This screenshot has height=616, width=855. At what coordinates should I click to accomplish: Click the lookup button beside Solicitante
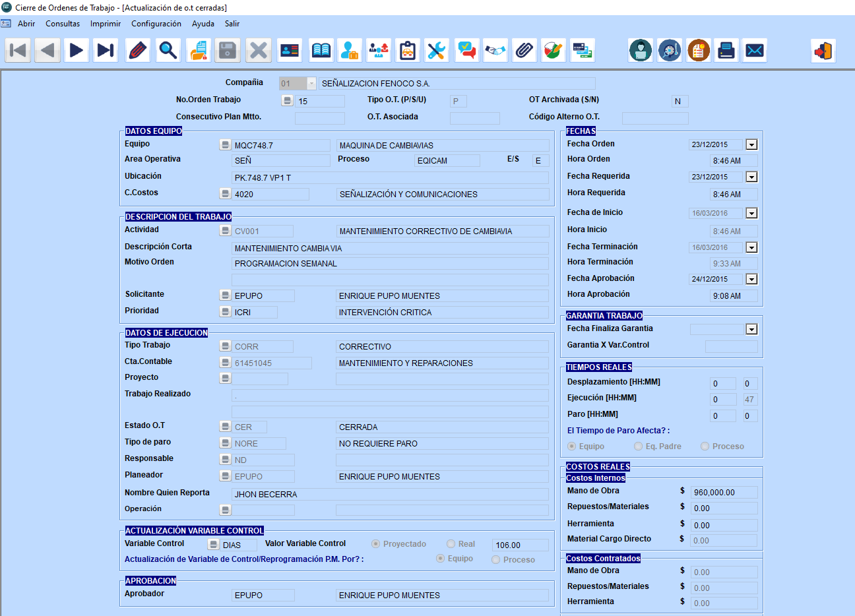coord(225,295)
